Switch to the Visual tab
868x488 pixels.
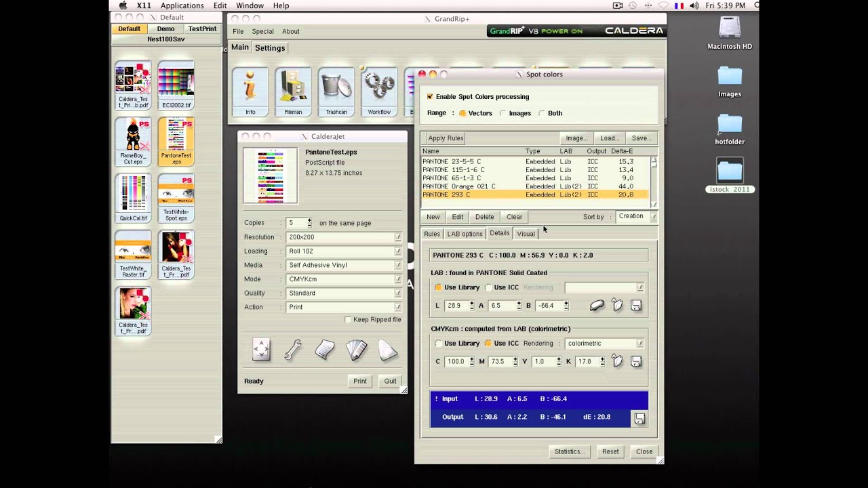pos(526,234)
